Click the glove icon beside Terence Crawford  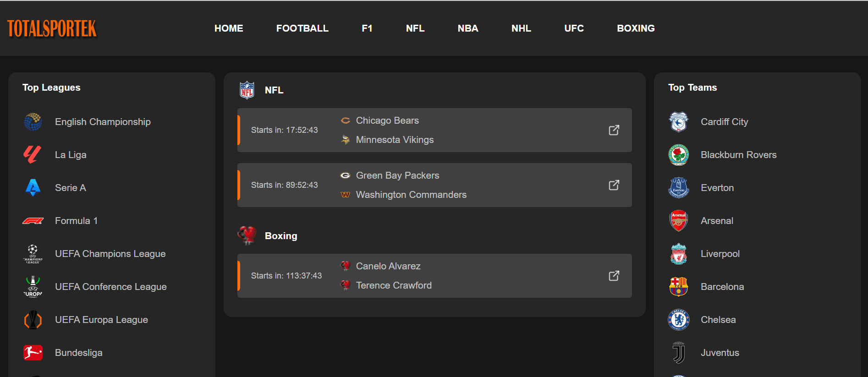[x=345, y=285]
